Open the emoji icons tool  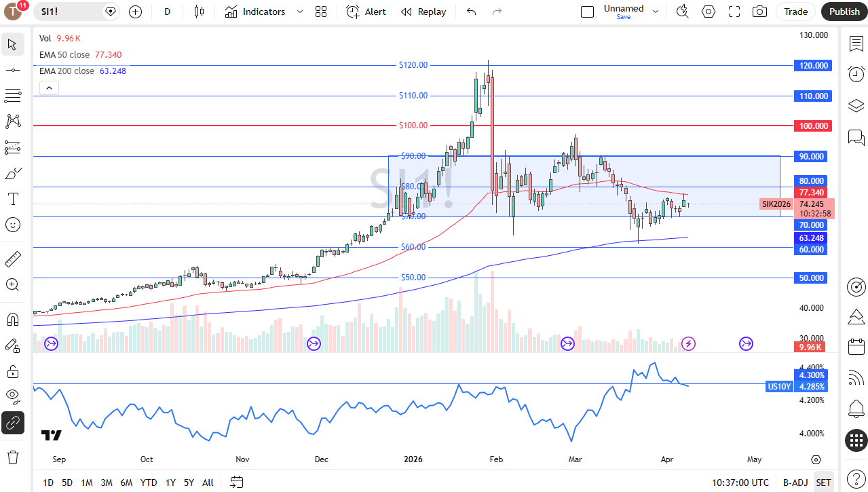(x=12, y=225)
